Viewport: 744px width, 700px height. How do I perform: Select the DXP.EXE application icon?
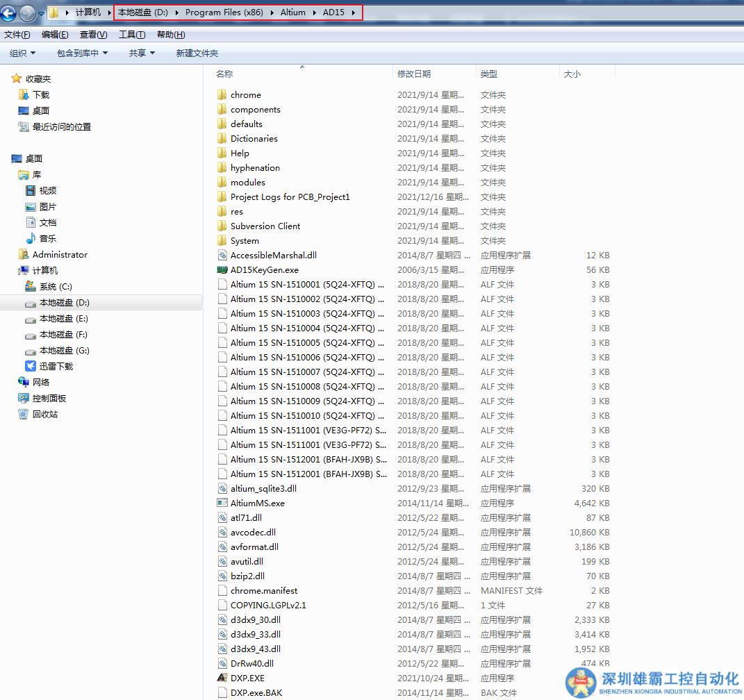click(x=222, y=678)
